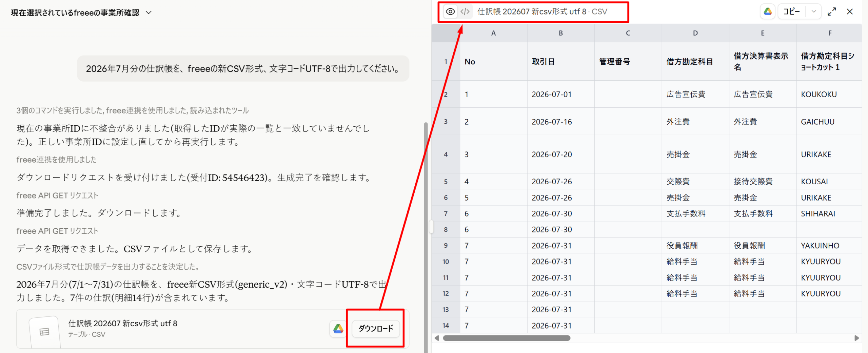This screenshot has width=868, height=353.
Task: Click the preview title 仕訳帳 202607 新csv形式 utf 8
Action: pos(532,12)
